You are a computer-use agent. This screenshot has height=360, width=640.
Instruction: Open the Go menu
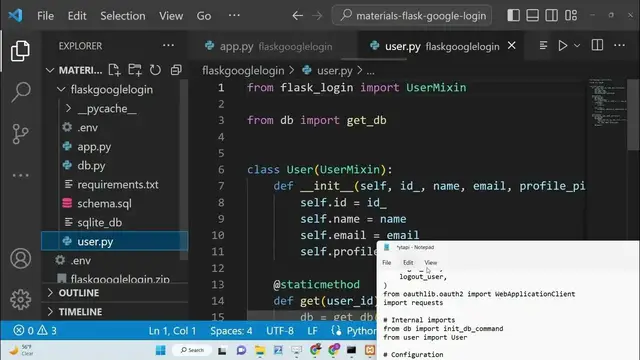click(x=204, y=16)
